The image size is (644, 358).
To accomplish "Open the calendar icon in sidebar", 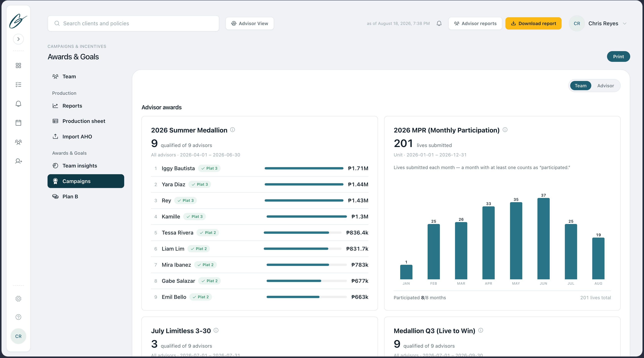I will (18, 123).
